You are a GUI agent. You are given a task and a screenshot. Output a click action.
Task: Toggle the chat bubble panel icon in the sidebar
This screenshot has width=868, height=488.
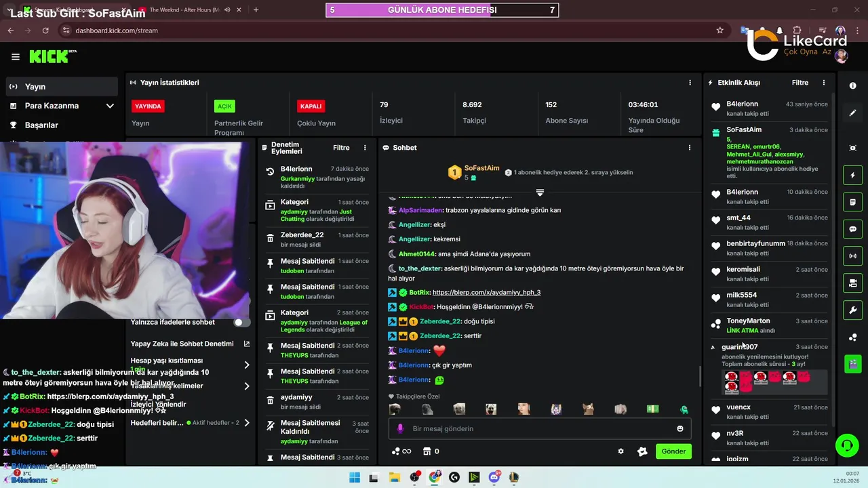point(852,229)
